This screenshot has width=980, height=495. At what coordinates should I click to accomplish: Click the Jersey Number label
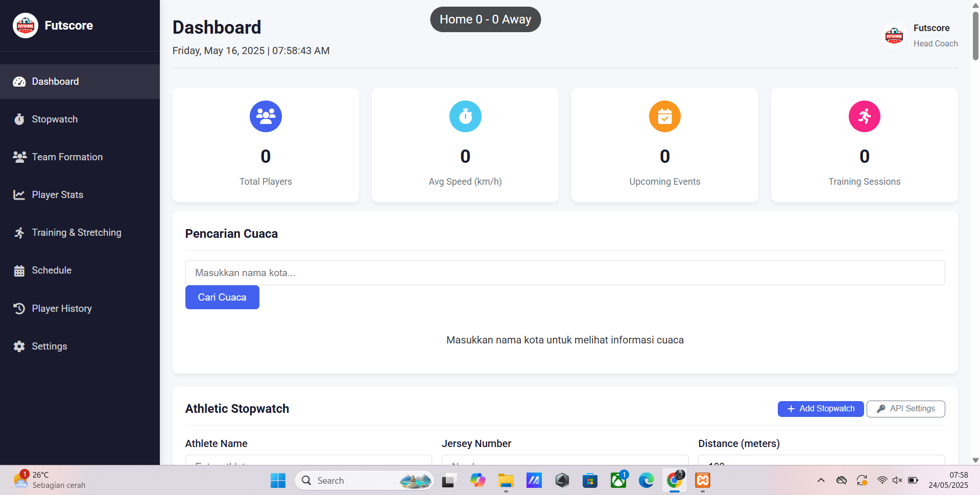476,444
